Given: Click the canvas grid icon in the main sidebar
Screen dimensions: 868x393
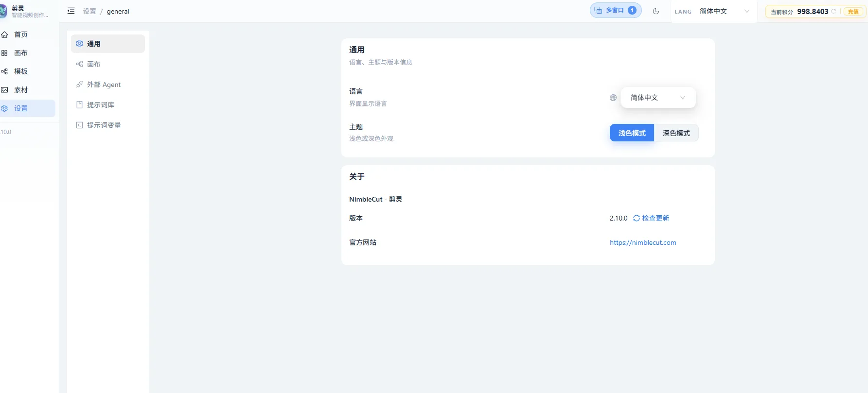Looking at the screenshot, I should click(4, 53).
